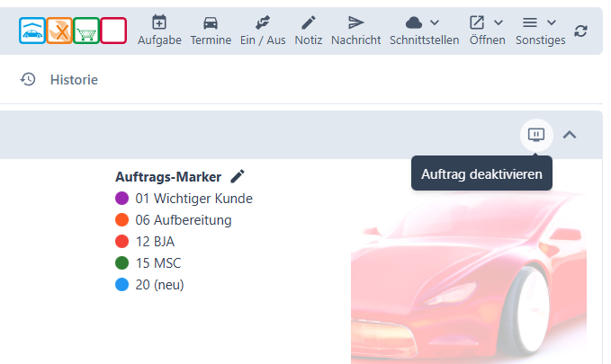Viewport: 611px width, 364px height.
Task: Click the Auftrag deaktivieren monitor icon
Action: coord(536,135)
